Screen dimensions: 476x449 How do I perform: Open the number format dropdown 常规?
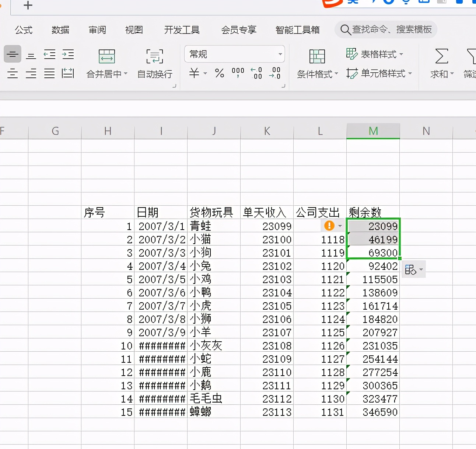(x=234, y=54)
